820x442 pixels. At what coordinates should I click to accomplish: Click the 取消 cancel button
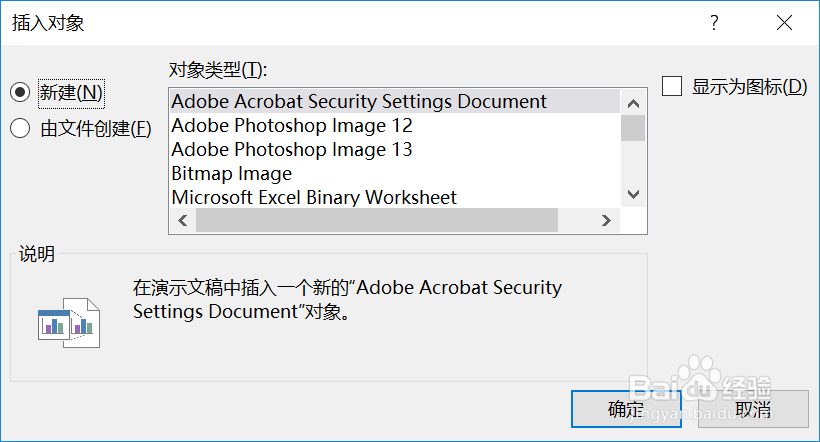pyautogui.click(x=753, y=409)
